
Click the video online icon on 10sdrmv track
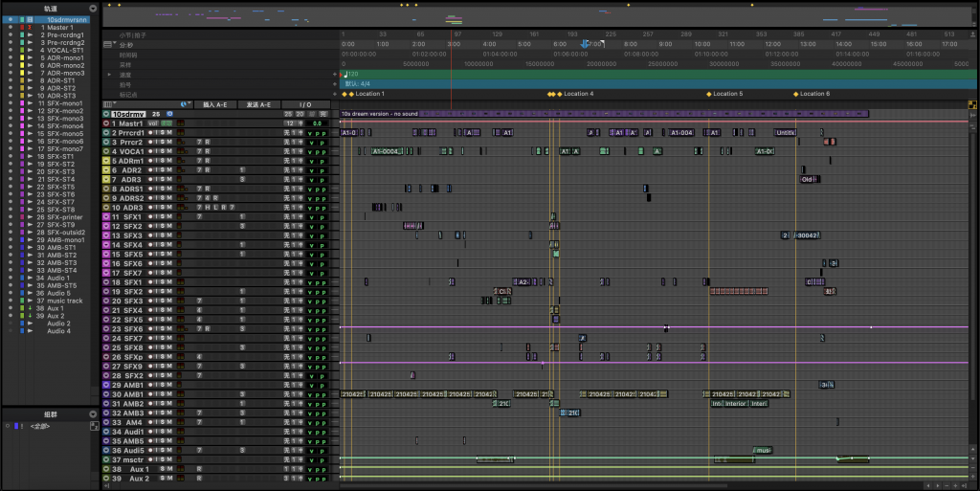click(x=169, y=114)
